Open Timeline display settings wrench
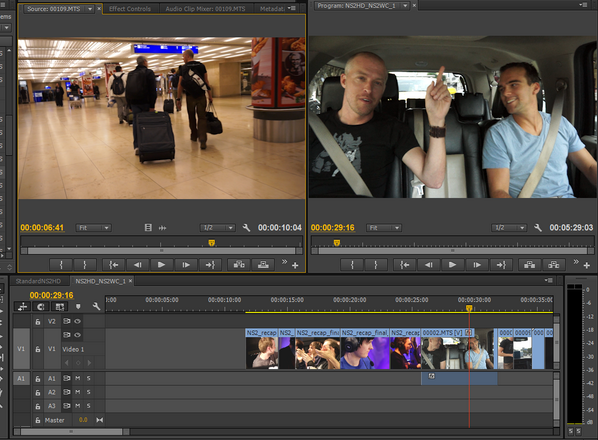The height and width of the screenshot is (440, 598). pos(96,306)
